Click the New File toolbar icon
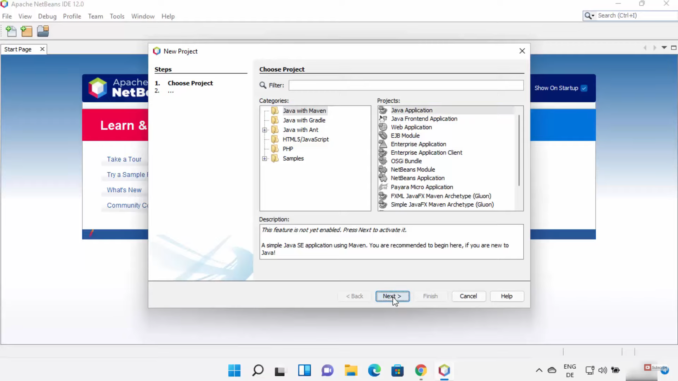The height and width of the screenshot is (381, 678). click(11, 31)
